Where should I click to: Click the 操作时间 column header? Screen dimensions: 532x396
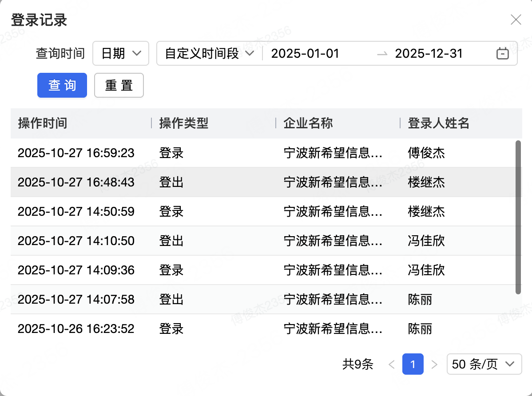(x=43, y=123)
